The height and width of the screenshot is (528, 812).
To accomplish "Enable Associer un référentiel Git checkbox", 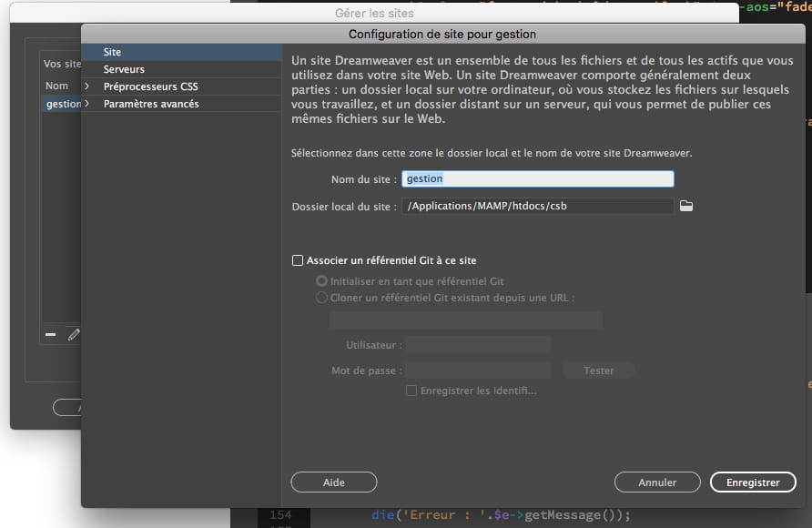I will 298,260.
